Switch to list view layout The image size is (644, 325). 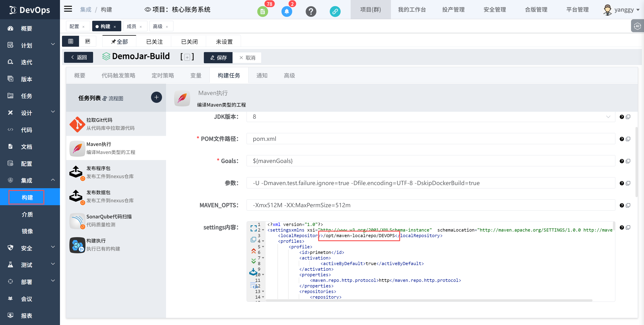pos(70,42)
